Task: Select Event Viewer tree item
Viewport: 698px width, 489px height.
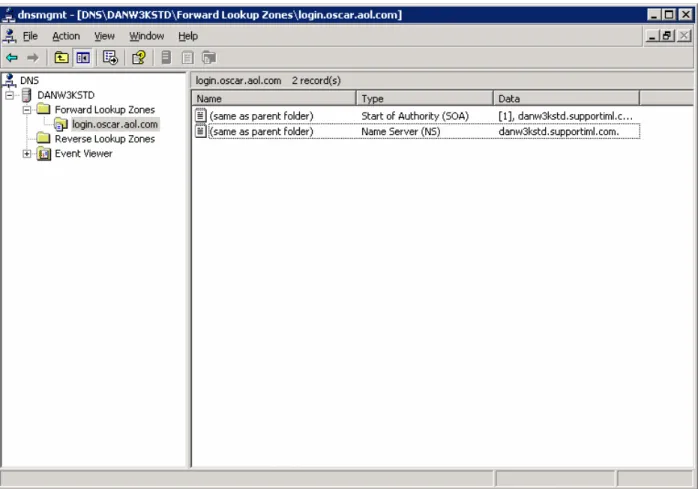Action: [83, 154]
